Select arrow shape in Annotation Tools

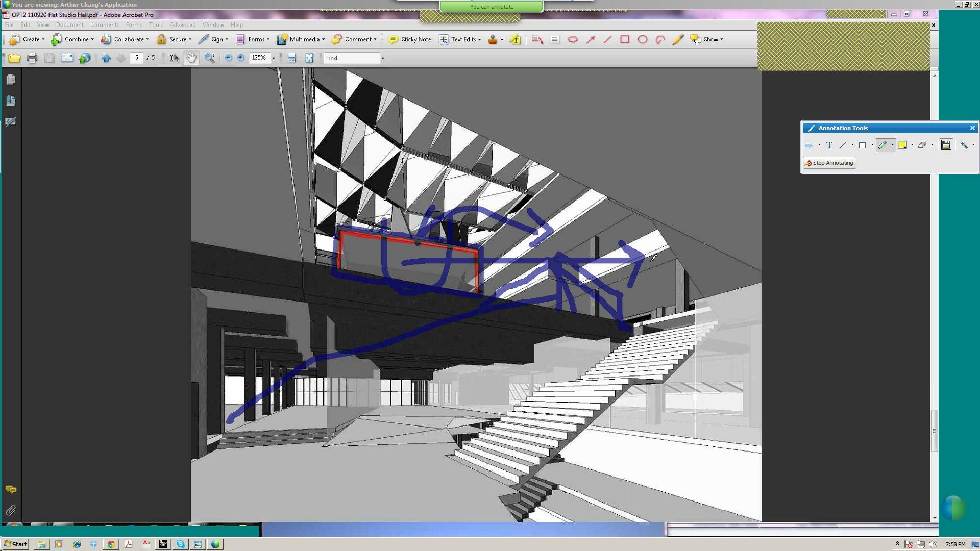809,145
